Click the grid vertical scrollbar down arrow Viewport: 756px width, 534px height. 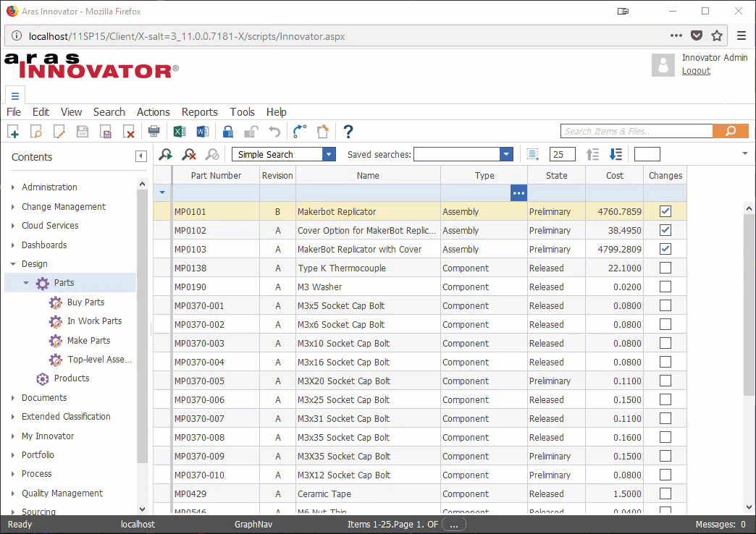749,507
